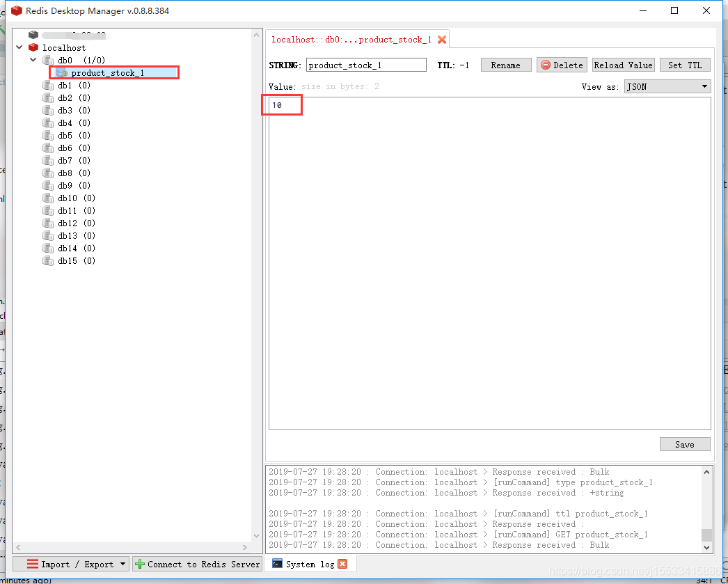
Task: Click the 'ttl product_stock_1' log line
Action: pyautogui.click(x=458, y=514)
